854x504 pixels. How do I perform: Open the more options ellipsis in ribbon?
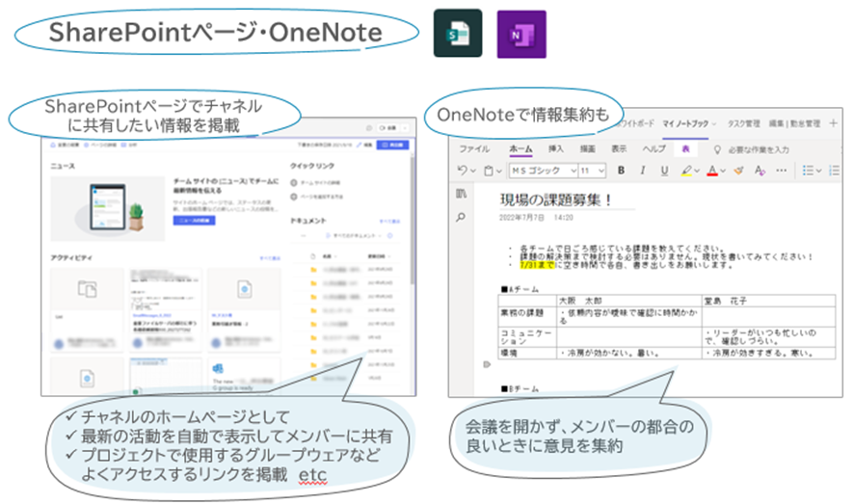point(781,171)
